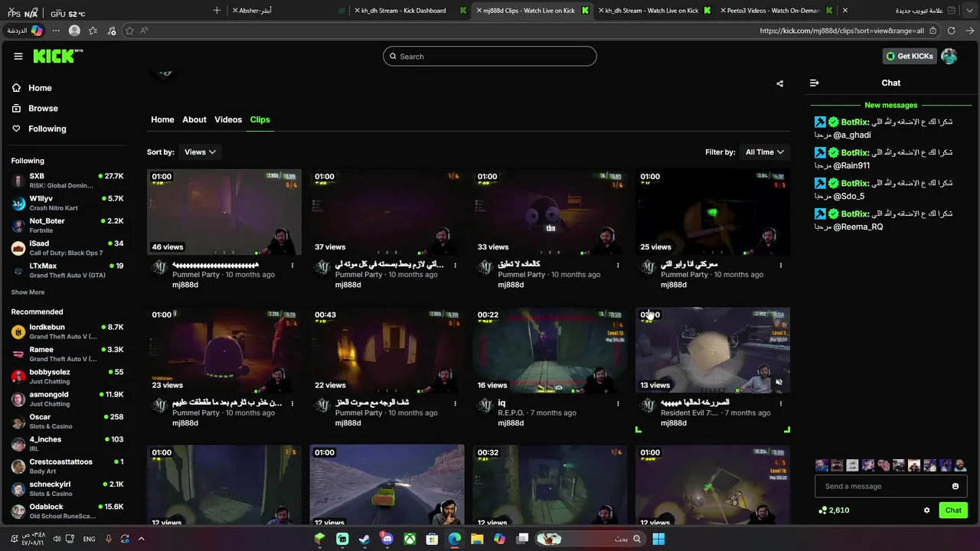Open LTxMax channel in Following

tap(67, 270)
